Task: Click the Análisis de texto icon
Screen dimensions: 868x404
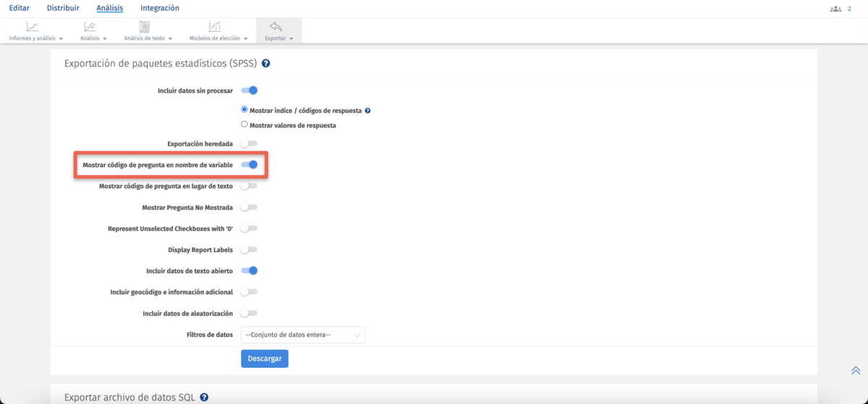Action: (145, 27)
